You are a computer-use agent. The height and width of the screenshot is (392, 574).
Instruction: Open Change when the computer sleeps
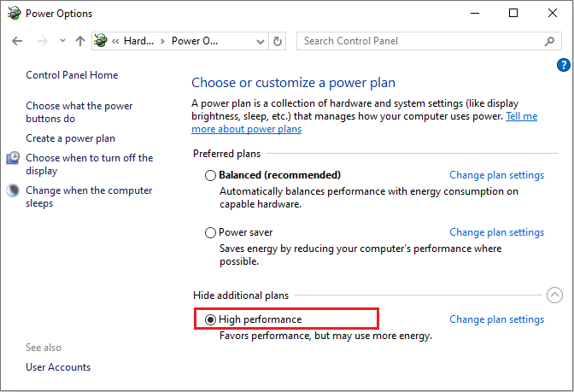pyautogui.click(x=89, y=196)
